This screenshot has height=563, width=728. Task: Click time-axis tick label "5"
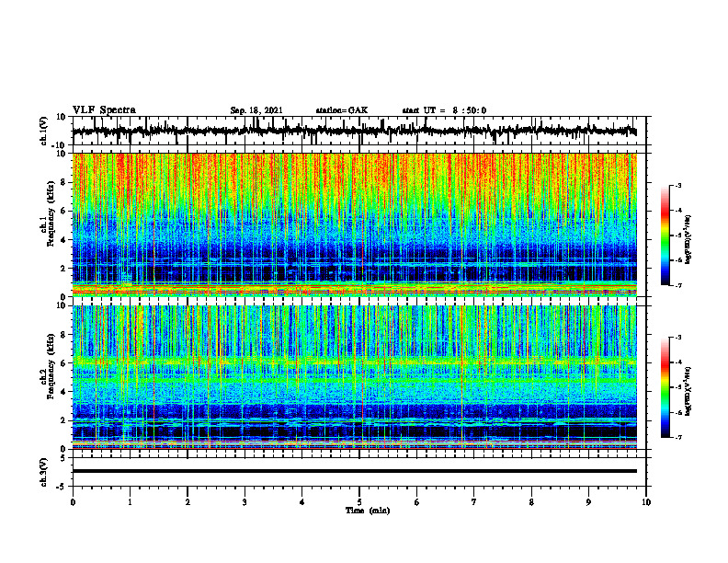coord(359,502)
